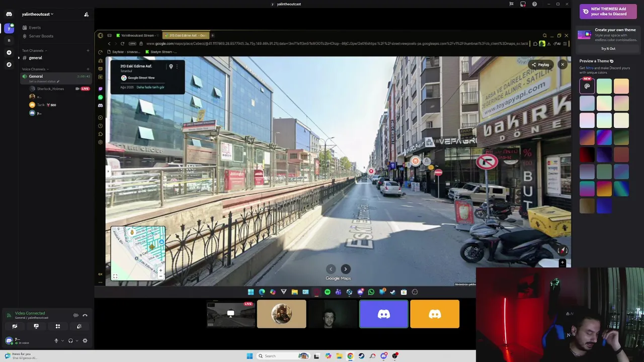This screenshot has height=362, width=644.
Task: Preview the solid dark blue theme
Action: (604, 206)
